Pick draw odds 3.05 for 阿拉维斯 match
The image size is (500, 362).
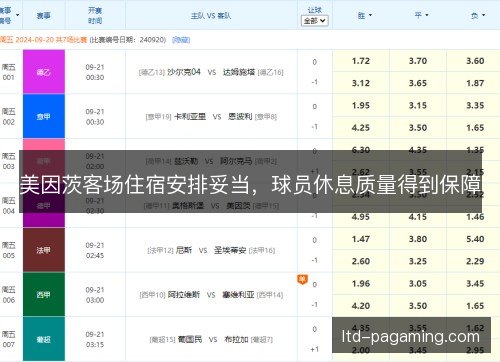coord(418,284)
